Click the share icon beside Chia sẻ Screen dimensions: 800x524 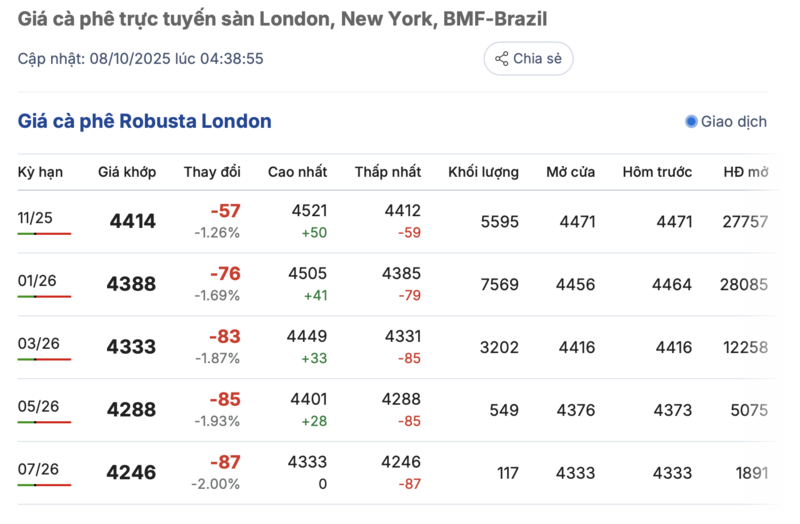[501, 59]
